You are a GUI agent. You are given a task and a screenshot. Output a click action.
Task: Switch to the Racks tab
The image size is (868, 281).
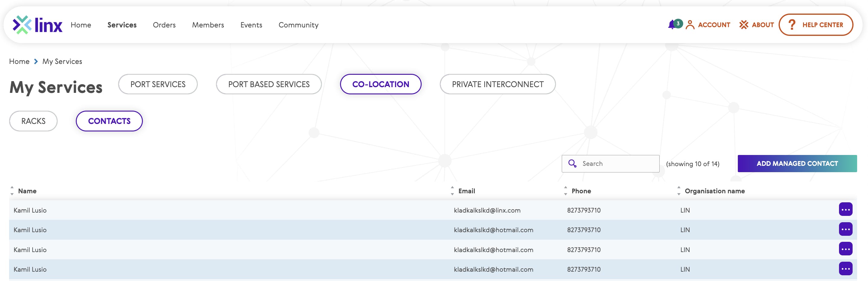[33, 121]
